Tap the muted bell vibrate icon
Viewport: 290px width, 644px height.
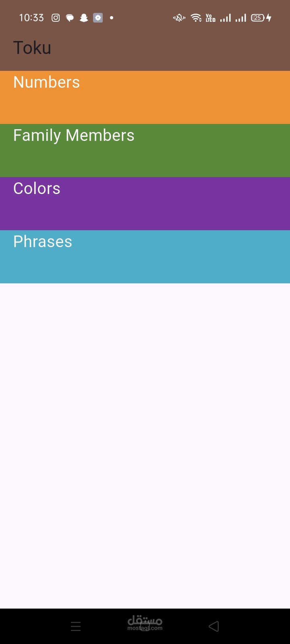point(179,18)
